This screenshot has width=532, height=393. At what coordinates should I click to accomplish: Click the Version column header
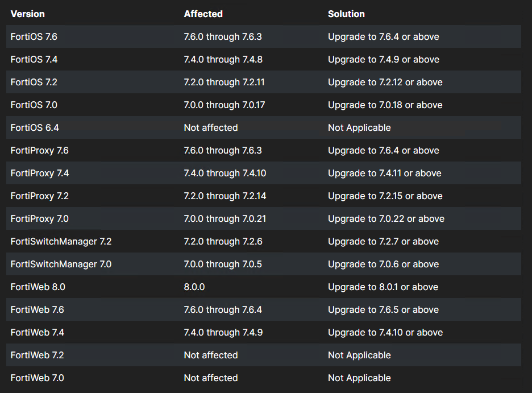27,14
